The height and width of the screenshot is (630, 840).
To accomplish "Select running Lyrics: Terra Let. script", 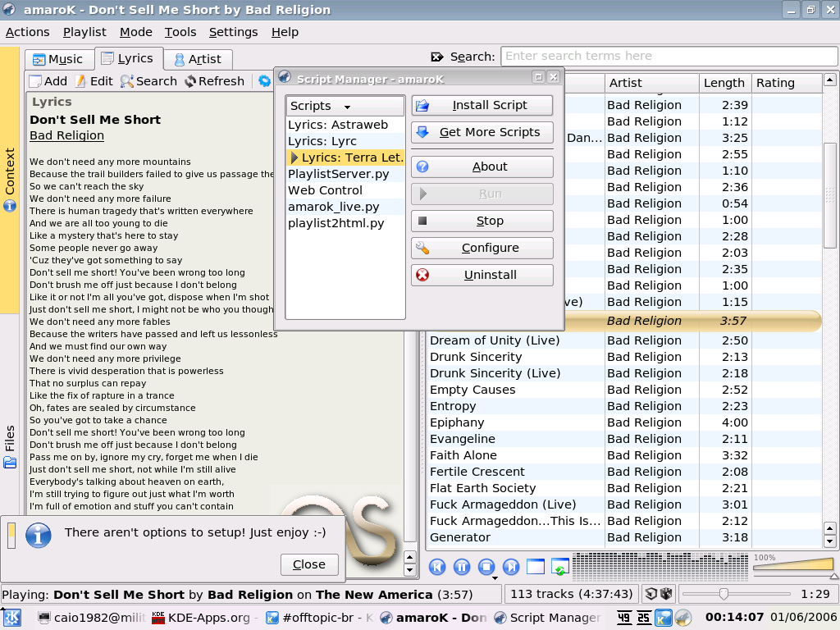I will tap(345, 157).
